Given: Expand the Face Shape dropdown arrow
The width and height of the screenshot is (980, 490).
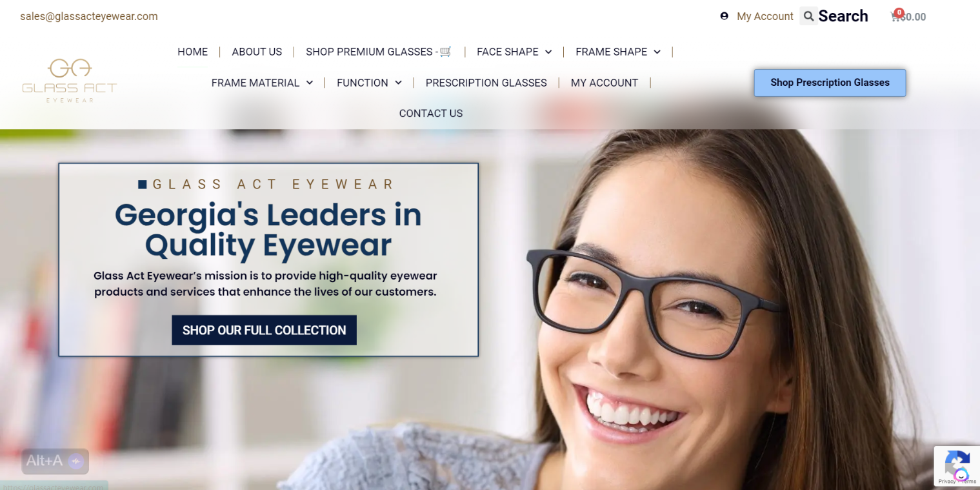Looking at the screenshot, I should point(548,52).
